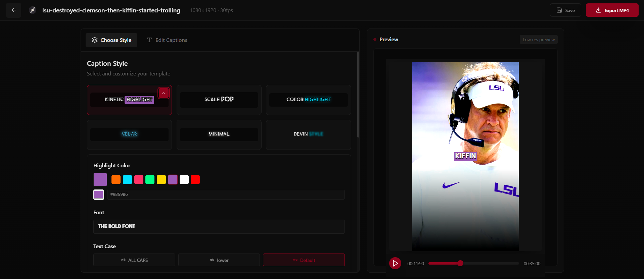Choose the small purple preset swatch
Viewport: 644px width, 279px height.
173,179
